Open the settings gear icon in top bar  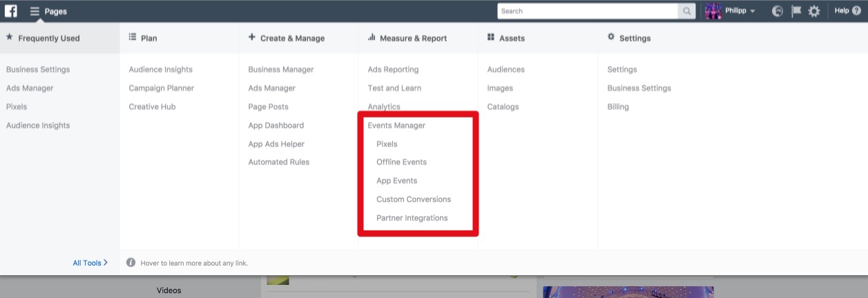coord(814,11)
